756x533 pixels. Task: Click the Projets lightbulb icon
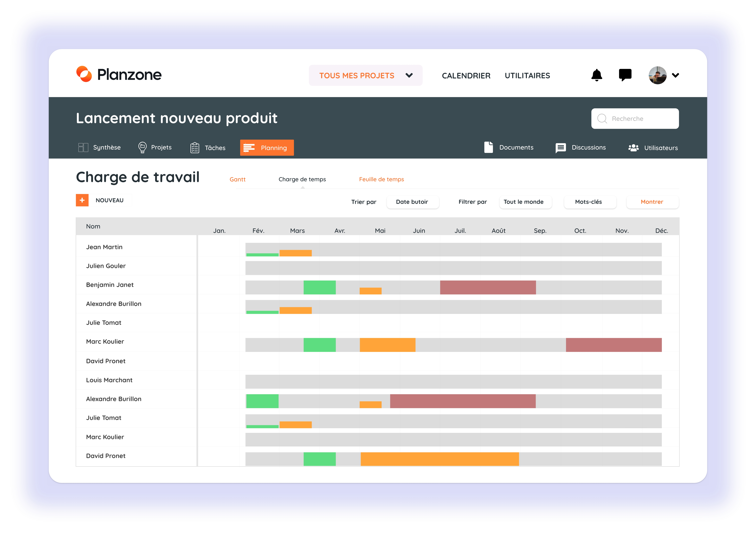tap(142, 148)
